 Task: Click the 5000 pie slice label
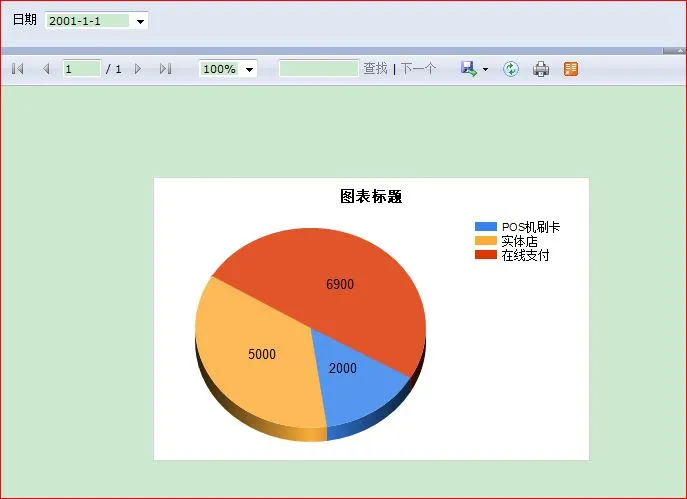262,354
